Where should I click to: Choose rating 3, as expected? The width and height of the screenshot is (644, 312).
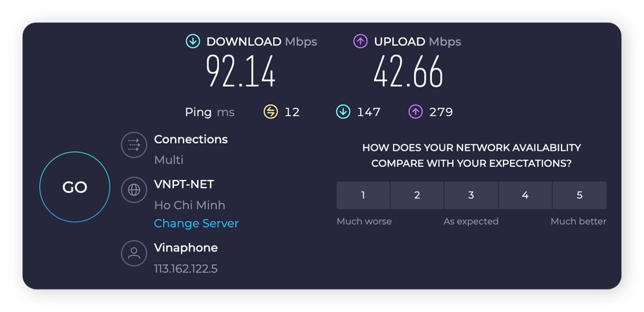[x=471, y=195]
